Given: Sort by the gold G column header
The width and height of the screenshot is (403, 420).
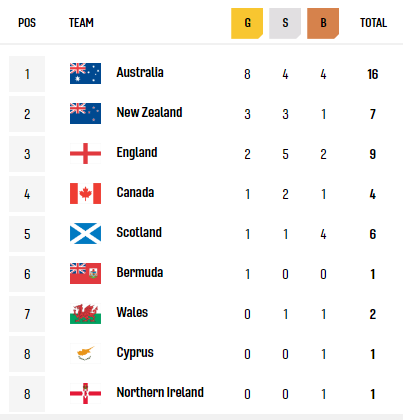Looking at the screenshot, I should coord(247,23).
